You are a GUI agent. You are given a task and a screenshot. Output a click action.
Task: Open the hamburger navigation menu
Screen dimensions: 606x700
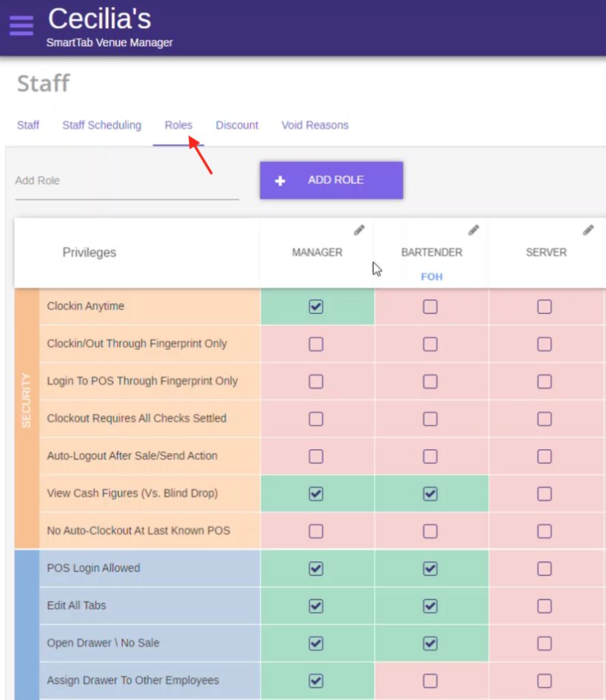(21, 25)
